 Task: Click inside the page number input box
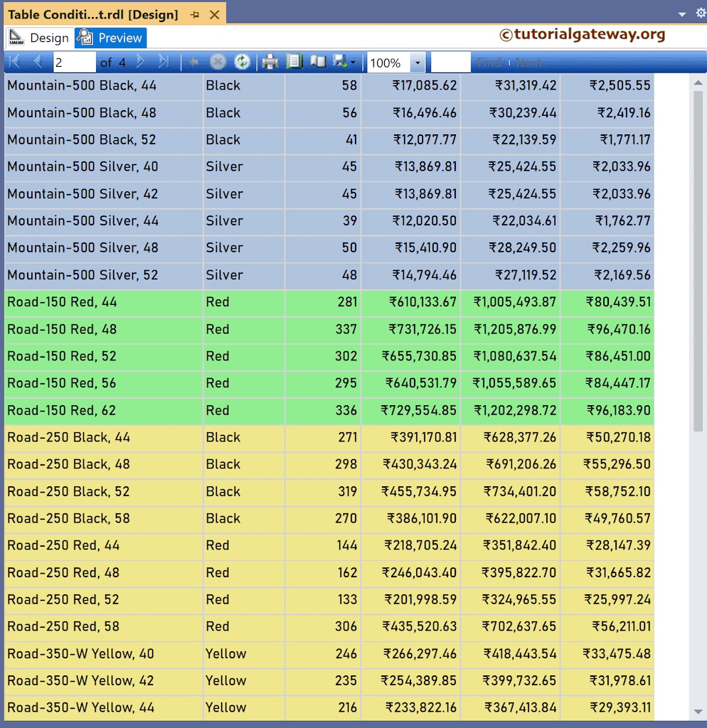click(75, 62)
